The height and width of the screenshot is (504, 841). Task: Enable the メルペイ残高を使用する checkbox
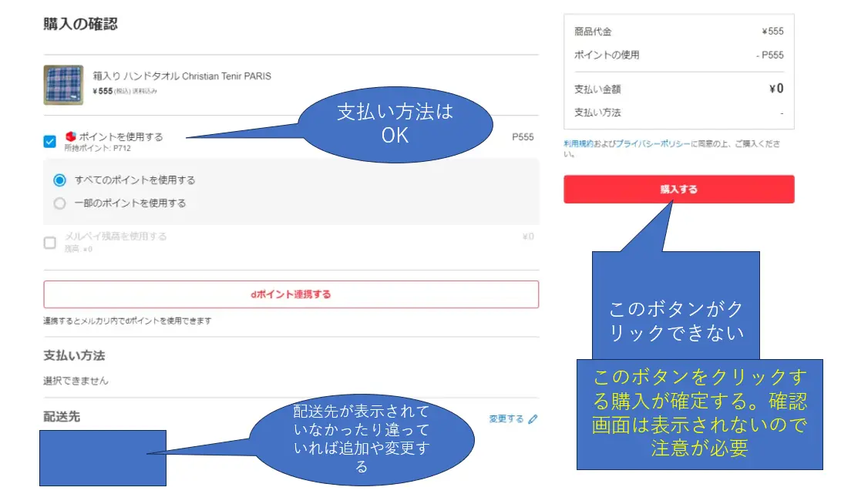coord(49,242)
